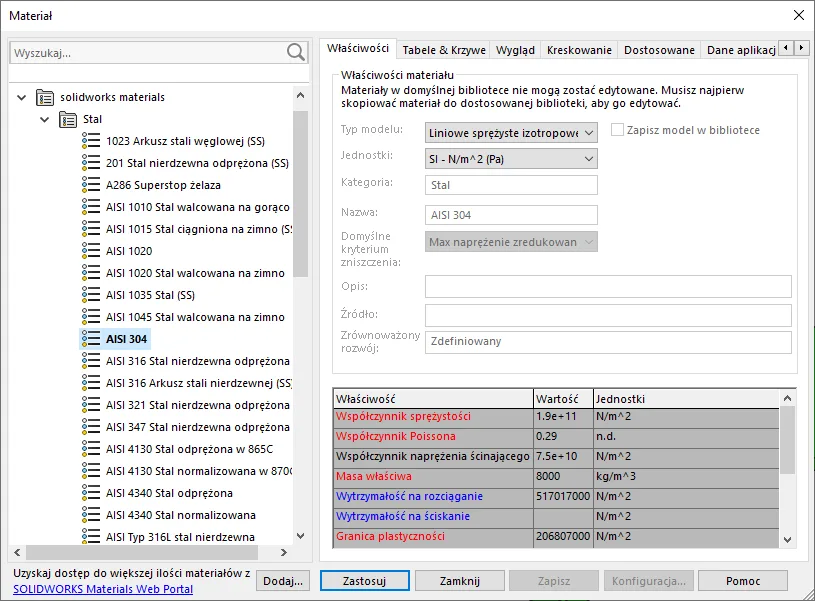The width and height of the screenshot is (815, 601).
Task: Click icon beside AISI 4130 Stal odprężona w 865C
Action: (x=90, y=449)
